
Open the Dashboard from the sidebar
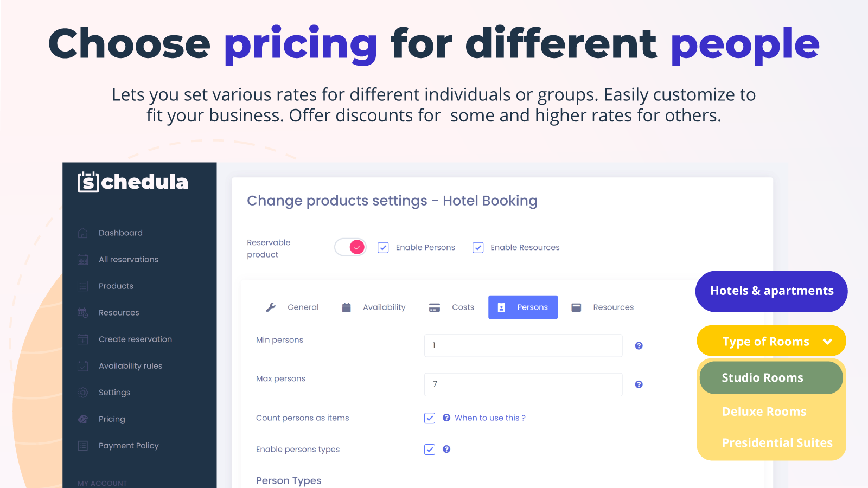tap(120, 233)
